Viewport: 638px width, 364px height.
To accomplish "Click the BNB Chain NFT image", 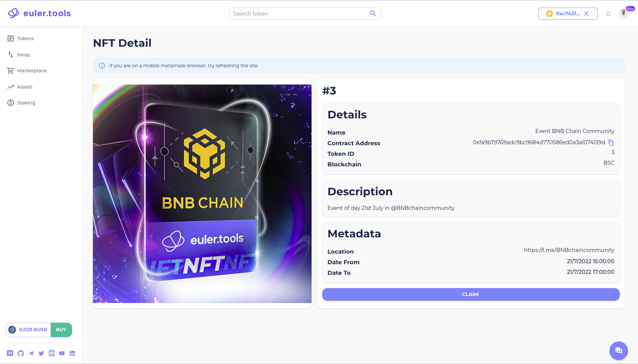I will point(202,194).
